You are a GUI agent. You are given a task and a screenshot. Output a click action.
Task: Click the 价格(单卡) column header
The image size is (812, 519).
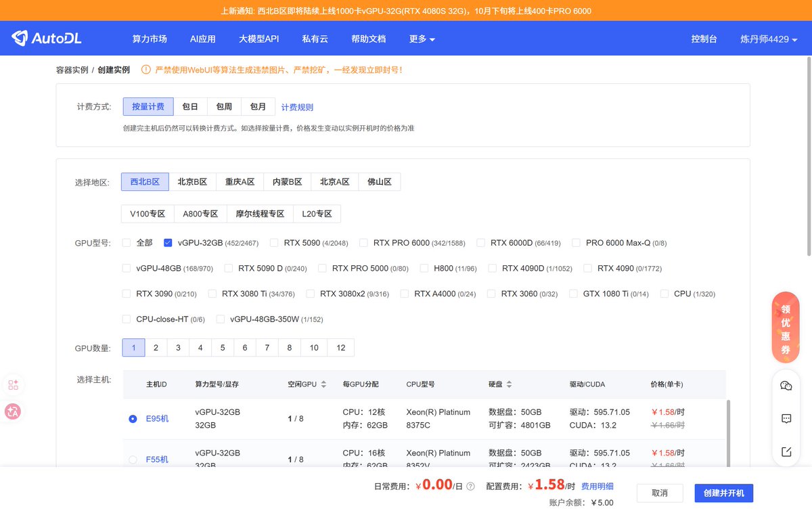[x=667, y=384]
